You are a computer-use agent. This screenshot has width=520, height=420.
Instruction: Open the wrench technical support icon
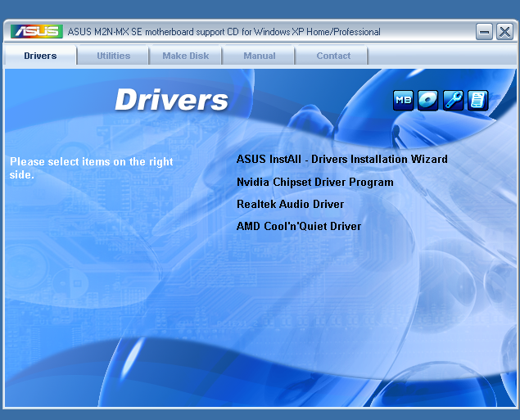(x=453, y=100)
